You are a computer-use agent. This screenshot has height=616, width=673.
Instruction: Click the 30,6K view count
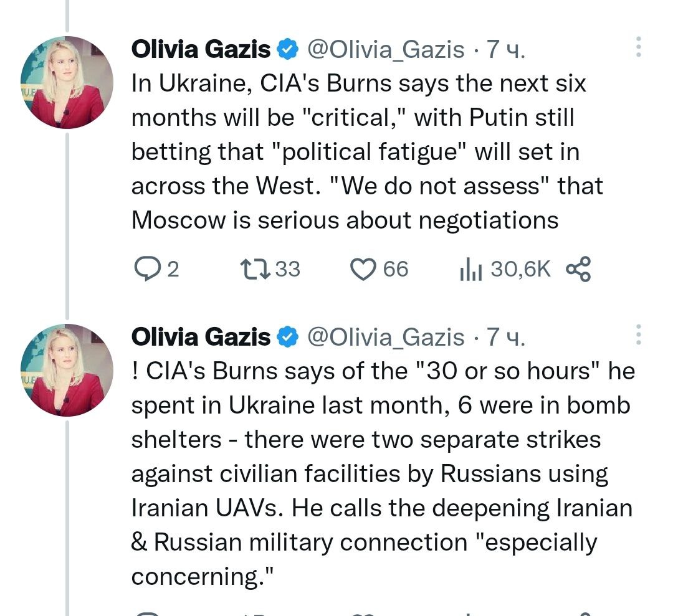click(x=520, y=269)
